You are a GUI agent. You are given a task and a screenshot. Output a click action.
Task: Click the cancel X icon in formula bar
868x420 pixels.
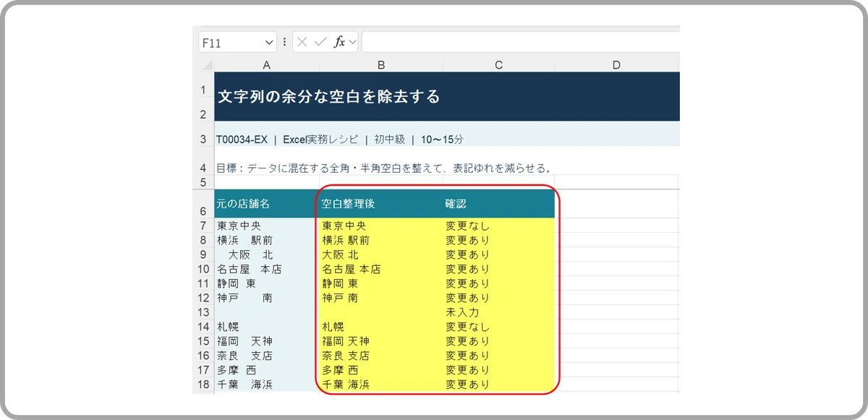[x=302, y=42]
